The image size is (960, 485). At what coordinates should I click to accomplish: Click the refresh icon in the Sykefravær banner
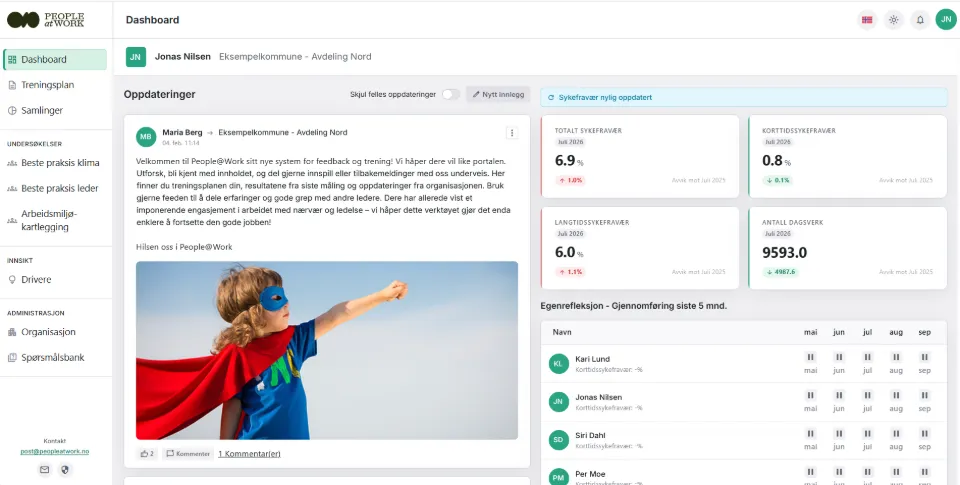pyautogui.click(x=551, y=97)
